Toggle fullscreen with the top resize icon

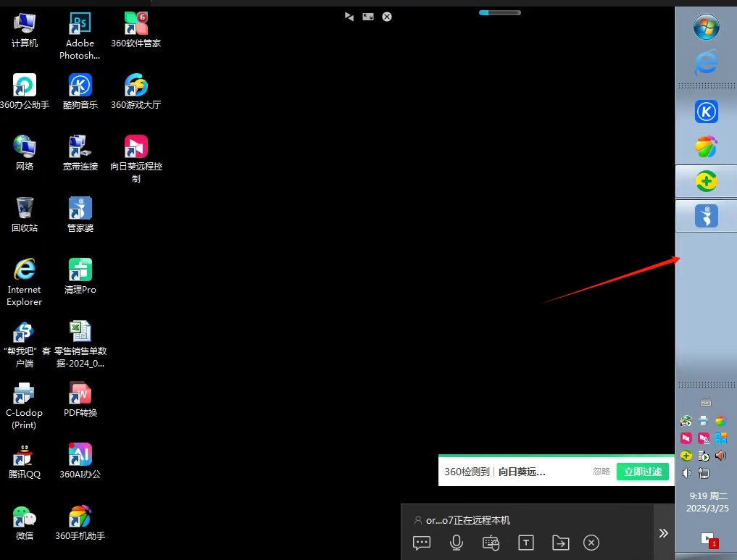368,17
